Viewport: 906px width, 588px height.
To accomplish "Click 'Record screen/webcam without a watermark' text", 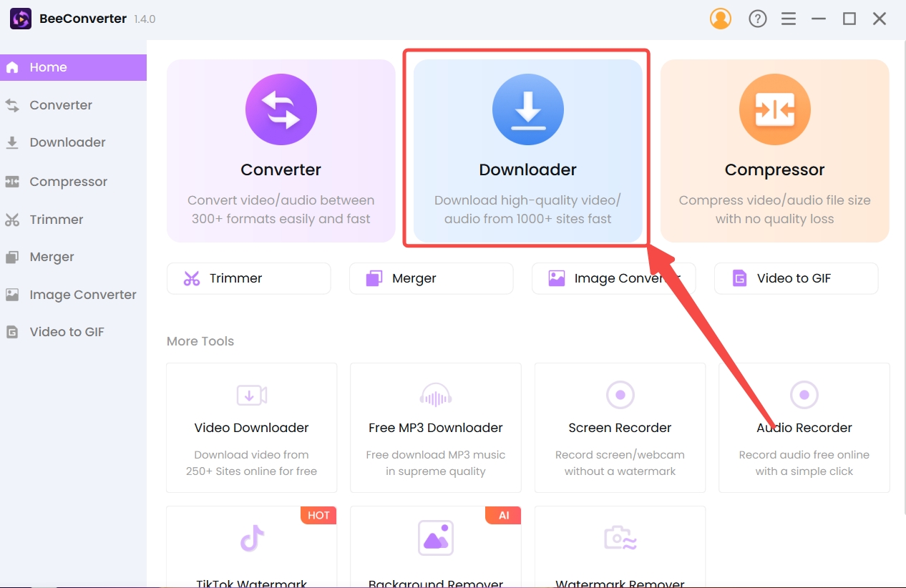I will [x=620, y=463].
